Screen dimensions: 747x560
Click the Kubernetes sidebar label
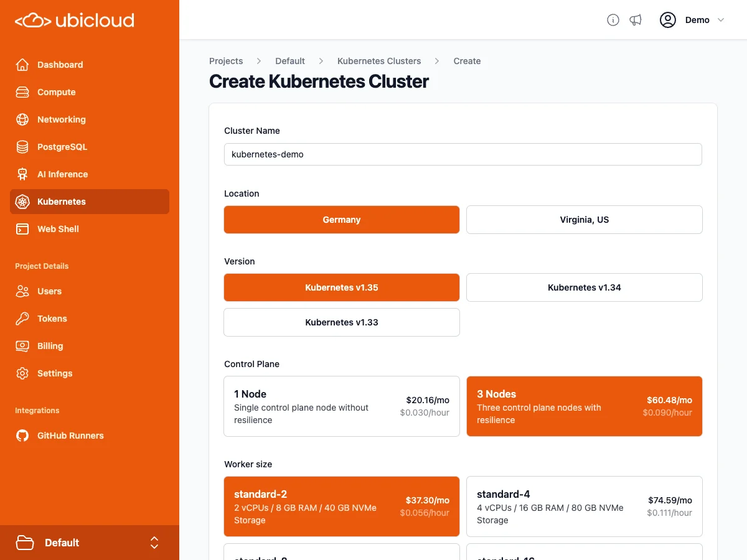62,202
